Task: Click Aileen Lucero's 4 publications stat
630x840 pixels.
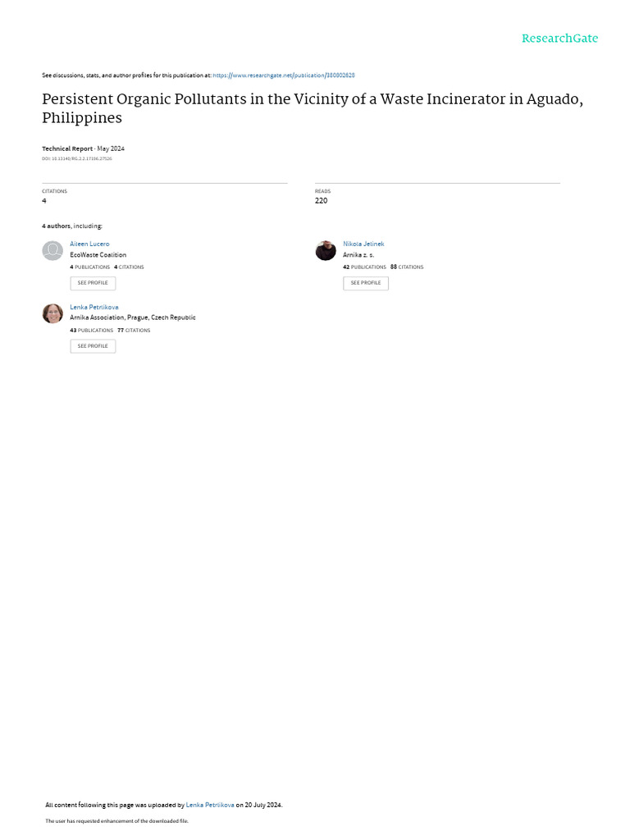Action: coord(90,267)
